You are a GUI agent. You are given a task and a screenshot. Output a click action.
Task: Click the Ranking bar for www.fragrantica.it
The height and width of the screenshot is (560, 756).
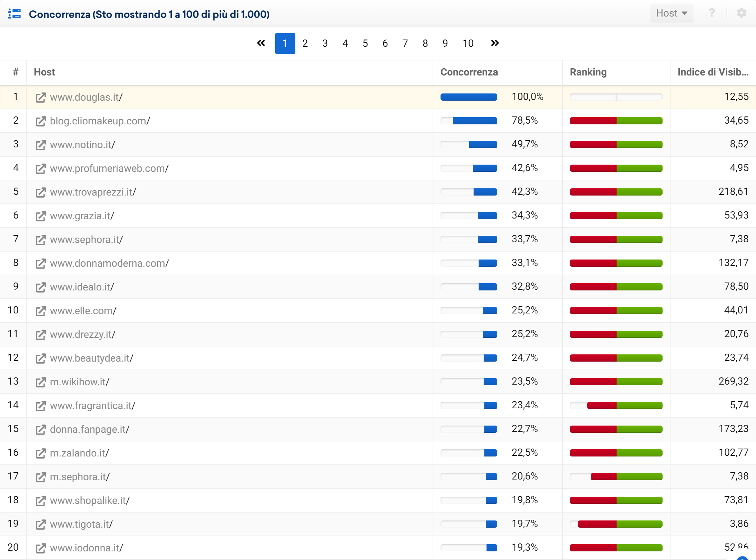(616, 405)
